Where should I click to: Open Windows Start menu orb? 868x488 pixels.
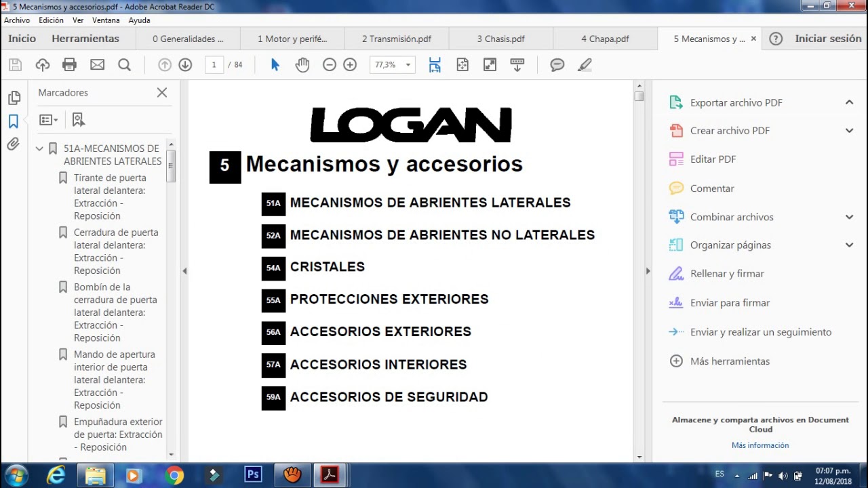(16, 475)
